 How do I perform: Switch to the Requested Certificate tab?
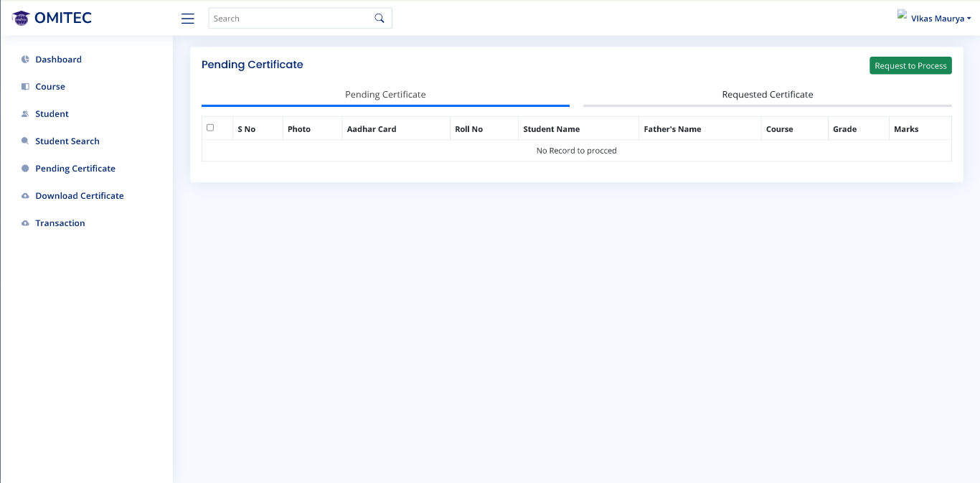pyautogui.click(x=767, y=95)
